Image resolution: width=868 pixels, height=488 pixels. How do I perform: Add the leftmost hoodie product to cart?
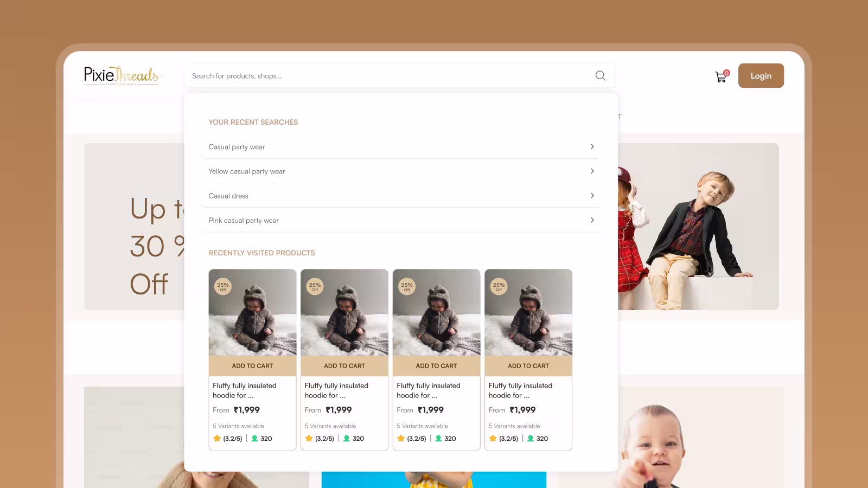252,366
